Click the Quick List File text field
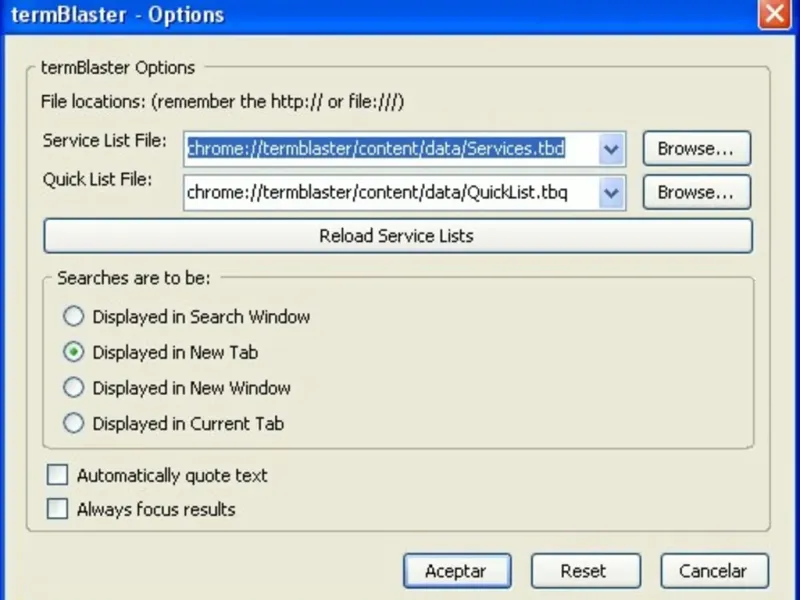This screenshot has width=800, height=600. [x=392, y=193]
